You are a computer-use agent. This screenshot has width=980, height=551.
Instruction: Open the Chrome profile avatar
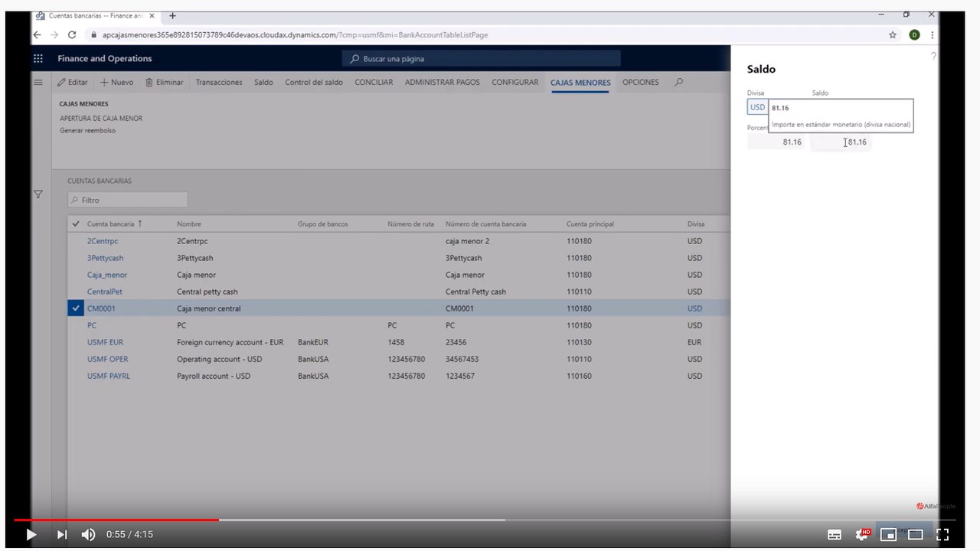pos(914,34)
